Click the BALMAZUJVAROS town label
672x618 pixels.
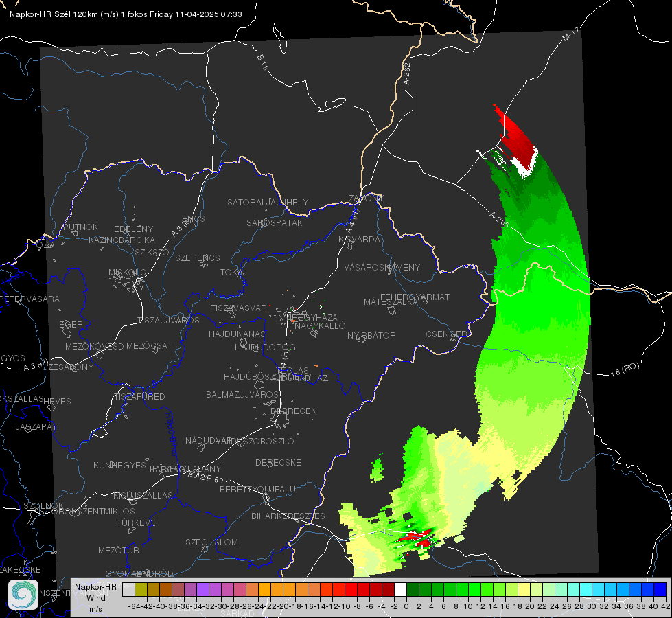coord(242,395)
